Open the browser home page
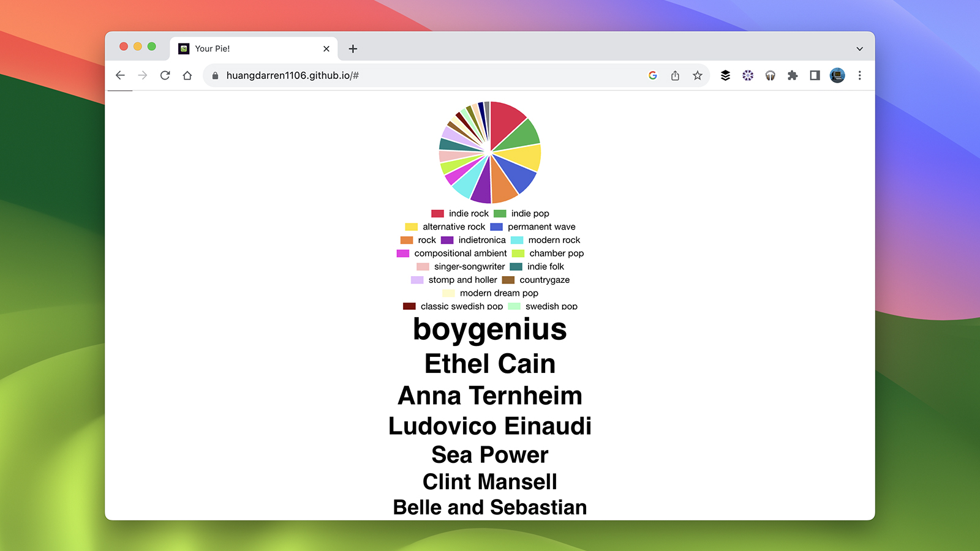Screen dimensions: 980x551 187,75
